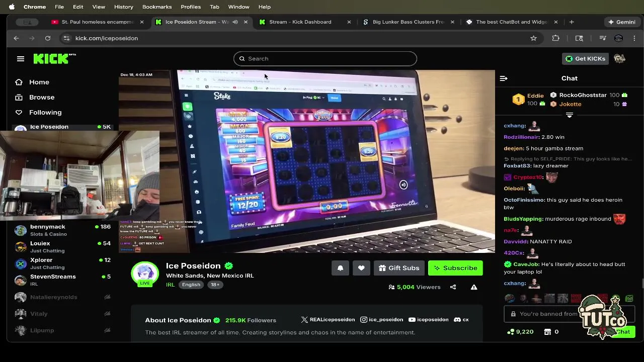This screenshot has width=644, height=362.
Task: Click Ice Poseidon live avatar
Action: (x=145, y=274)
